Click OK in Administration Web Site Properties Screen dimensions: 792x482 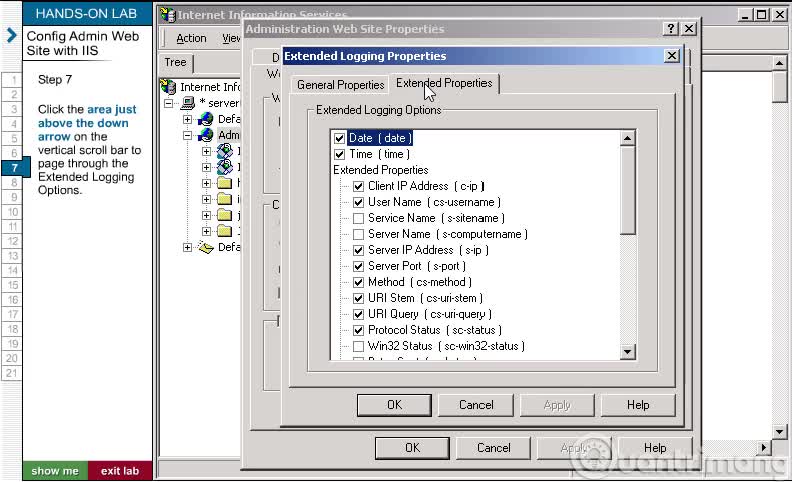412,448
